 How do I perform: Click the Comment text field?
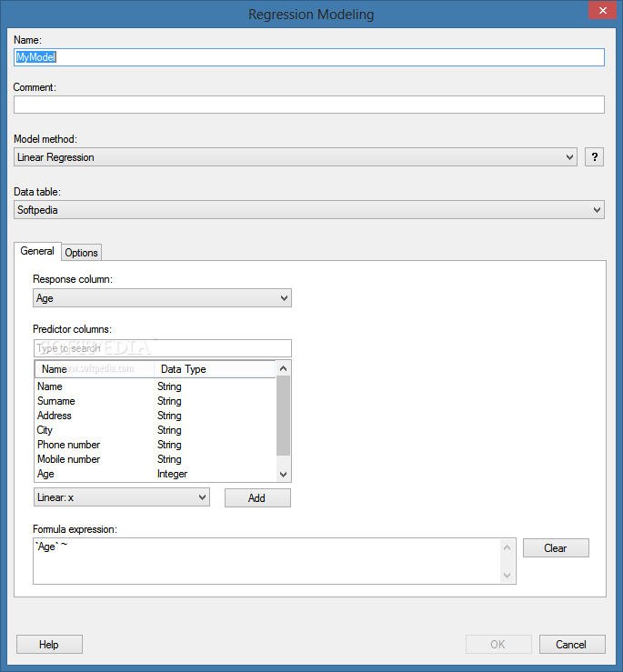pyautogui.click(x=309, y=105)
